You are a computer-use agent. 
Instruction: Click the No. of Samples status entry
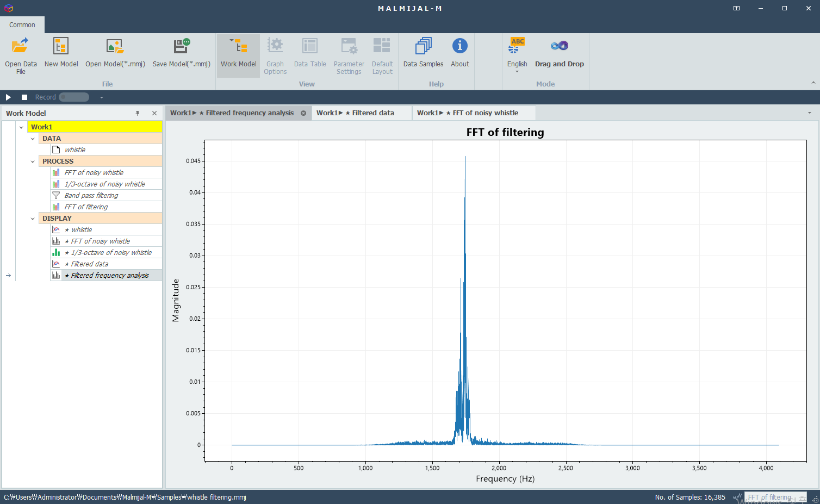(x=690, y=497)
